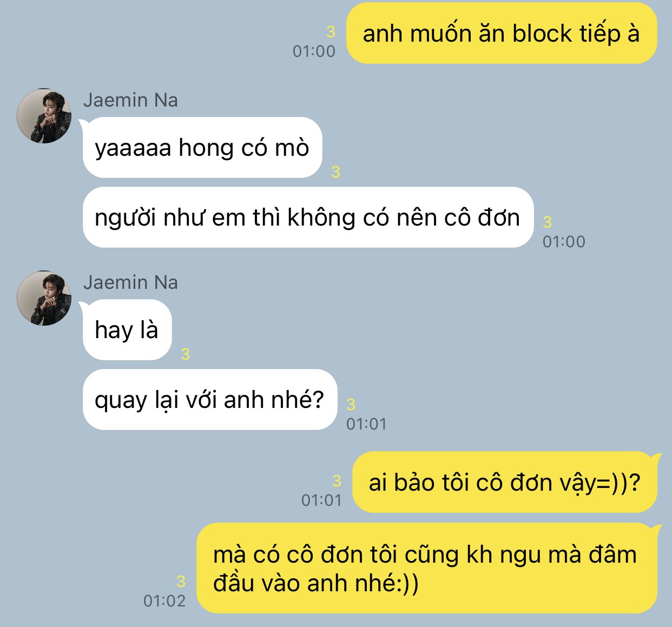This screenshot has height=627, width=672.
Task: Open Jaemin Na's upper profile avatar
Action: 44,116
